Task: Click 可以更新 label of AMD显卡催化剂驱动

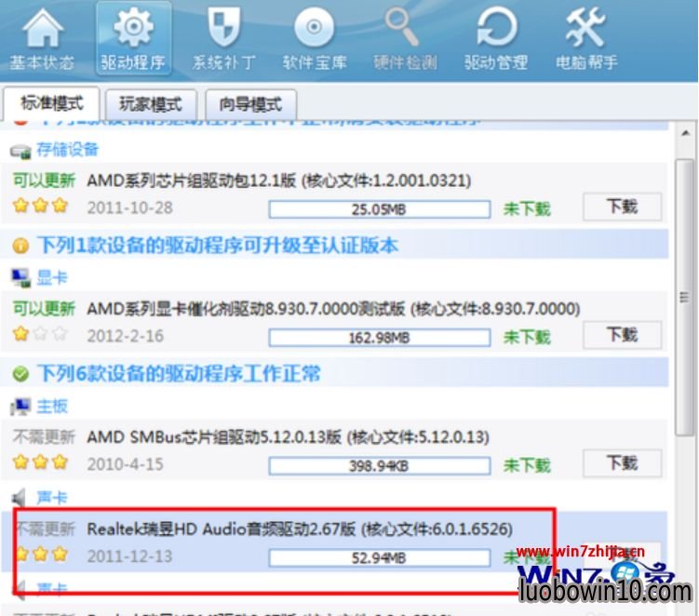Action: point(44,308)
